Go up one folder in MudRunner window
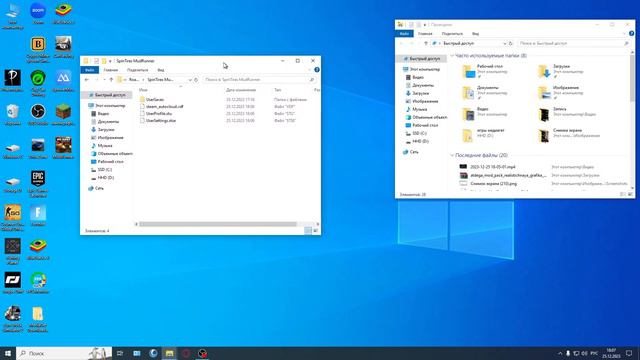 111,80
